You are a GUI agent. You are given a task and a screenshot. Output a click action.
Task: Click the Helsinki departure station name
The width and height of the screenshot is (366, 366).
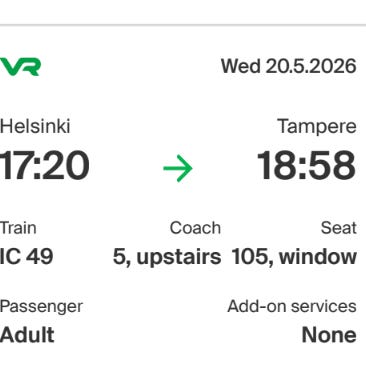point(35,127)
